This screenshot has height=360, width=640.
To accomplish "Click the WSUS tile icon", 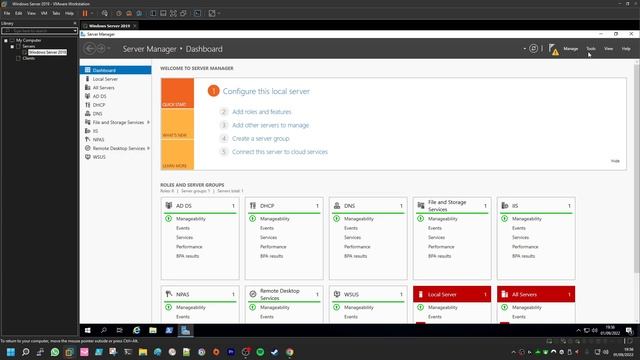I will (x=337, y=294).
